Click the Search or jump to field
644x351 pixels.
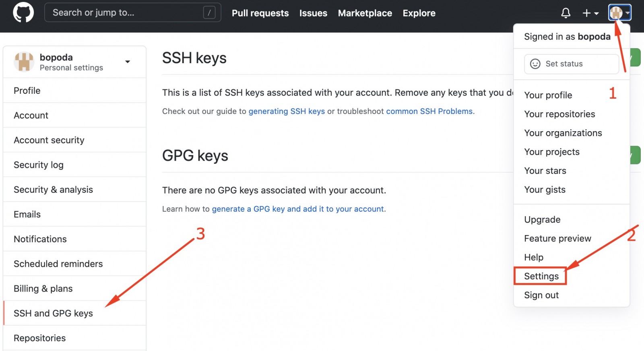[x=121, y=12]
